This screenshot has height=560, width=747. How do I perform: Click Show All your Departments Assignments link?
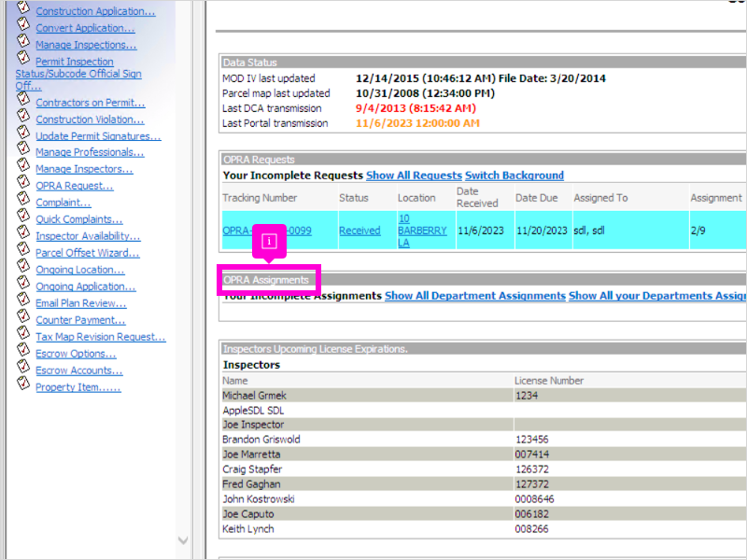tap(657, 296)
